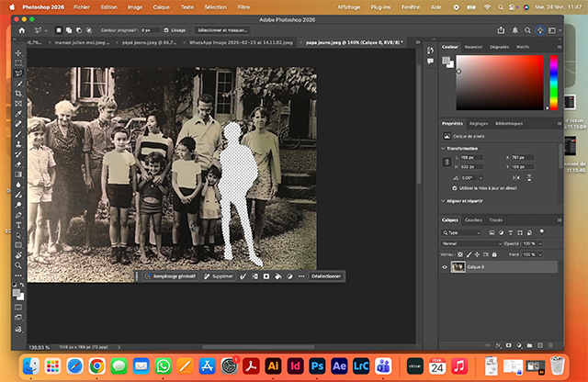Open the Sélection menu

[215, 7]
